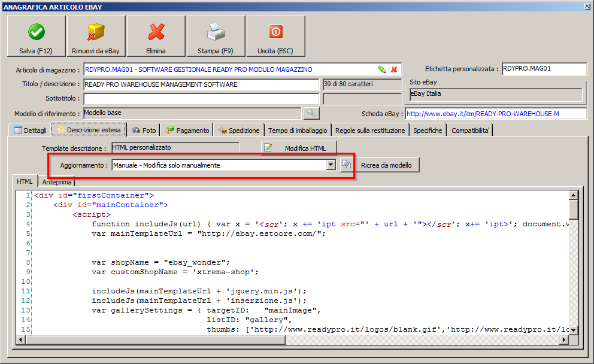
Task: Click the Modifica HTML button
Action: coord(299,148)
